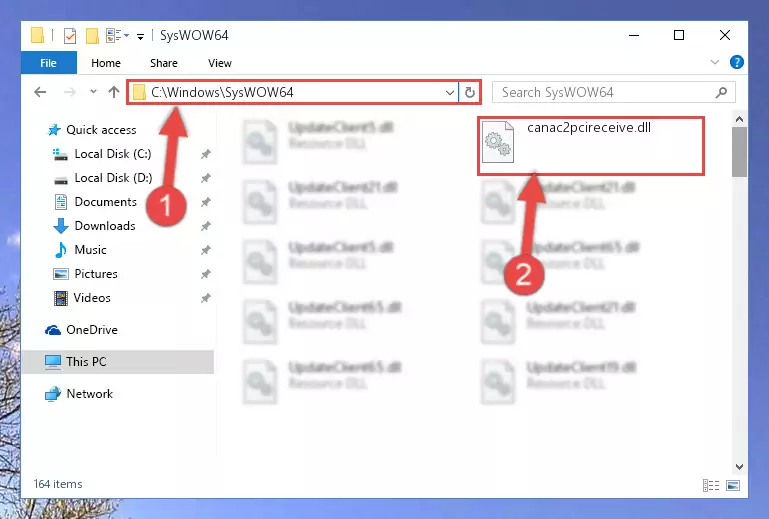Open the address bar history dropdown

[449, 92]
